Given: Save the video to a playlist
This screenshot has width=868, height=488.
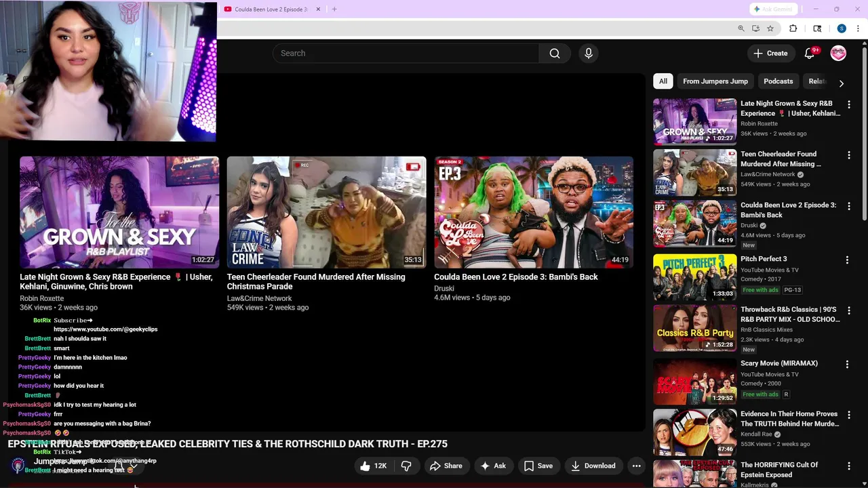Looking at the screenshot, I should (x=538, y=466).
